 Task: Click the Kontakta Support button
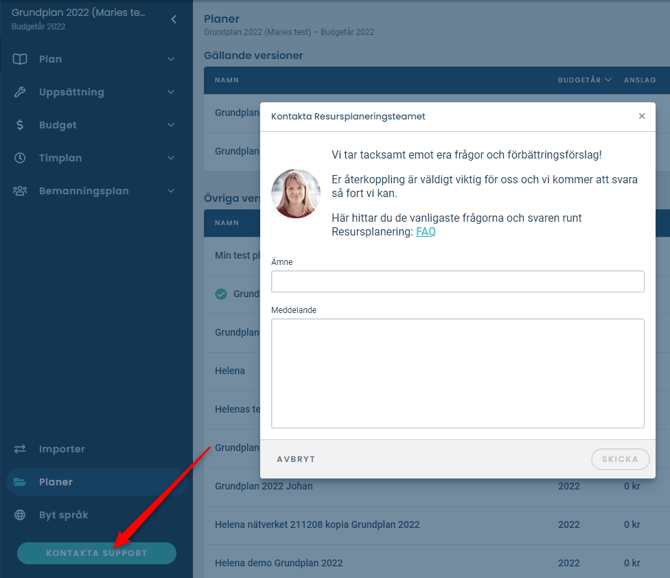tap(97, 553)
